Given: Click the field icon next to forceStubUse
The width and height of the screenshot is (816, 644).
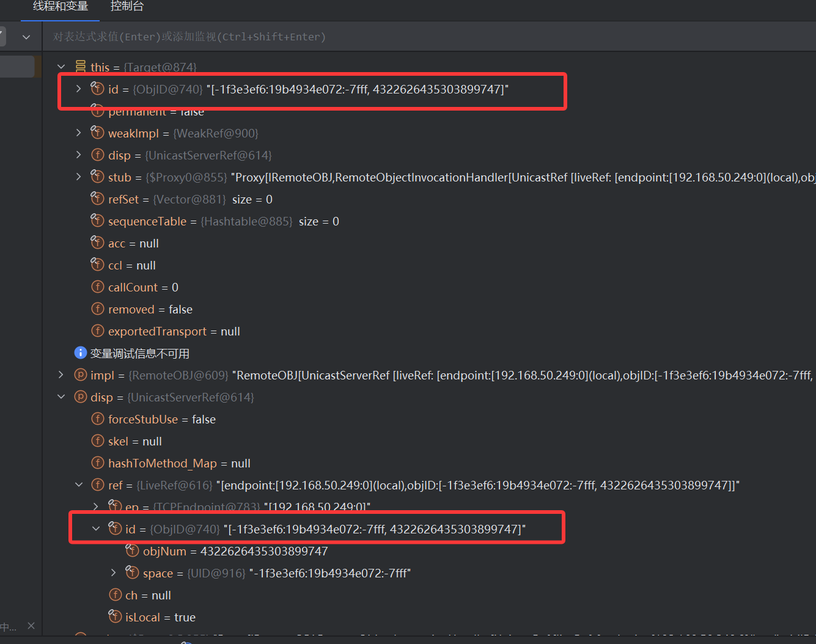Looking at the screenshot, I should coord(97,419).
